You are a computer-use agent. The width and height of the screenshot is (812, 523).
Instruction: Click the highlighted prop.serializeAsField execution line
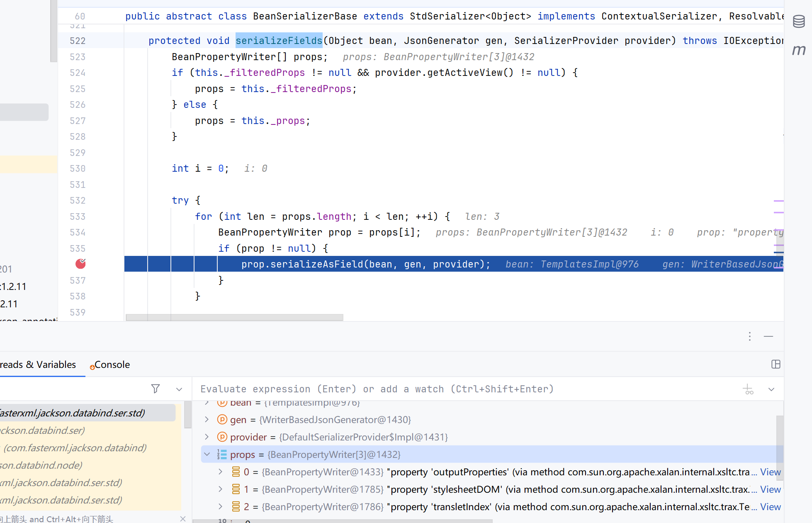coord(454,264)
